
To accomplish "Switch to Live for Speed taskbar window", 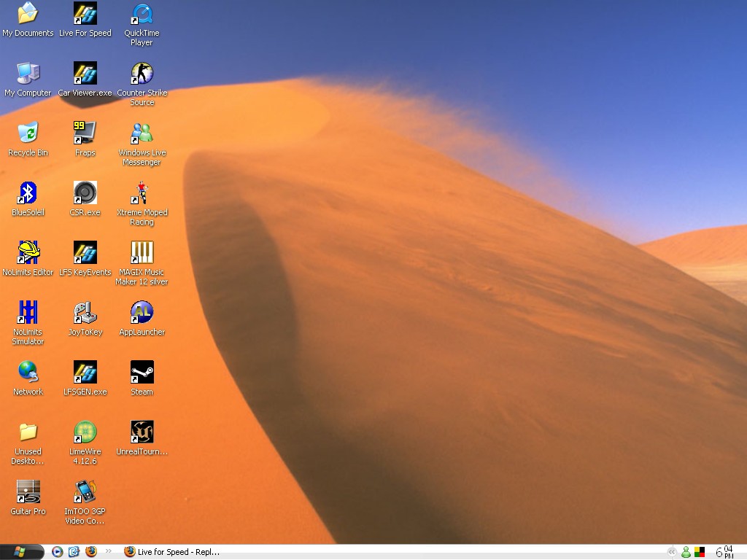I will [172, 552].
